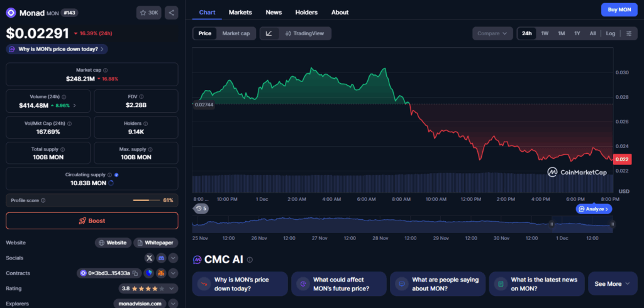The height and width of the screenshot is (308, 644).
Task: Open the X (Twitter) social link
Action: pos(149,258)
